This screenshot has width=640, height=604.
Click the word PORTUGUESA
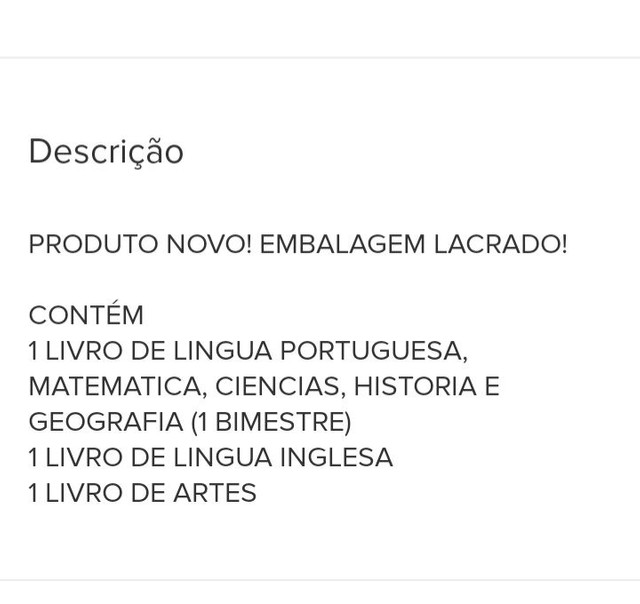(374, 351)
